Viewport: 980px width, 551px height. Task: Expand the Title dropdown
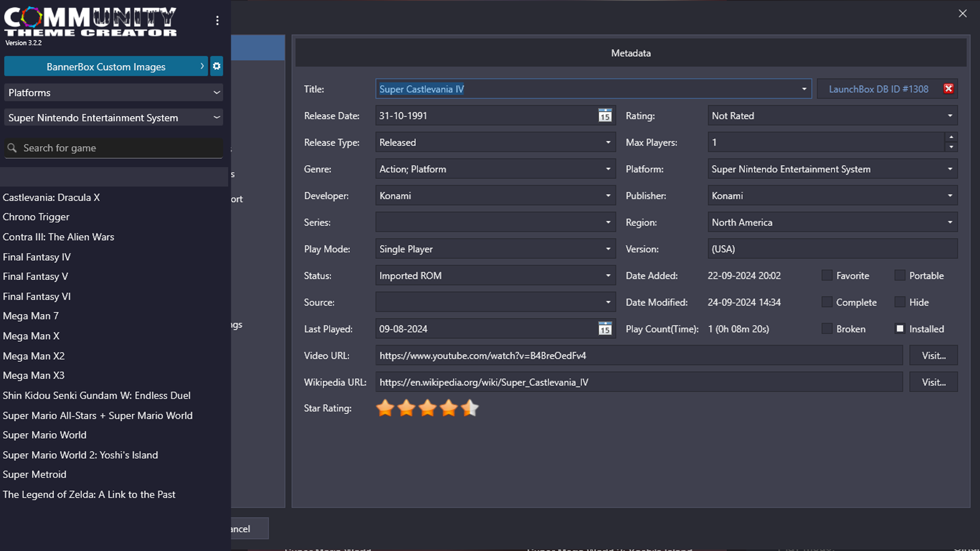[x=804, y=89]
